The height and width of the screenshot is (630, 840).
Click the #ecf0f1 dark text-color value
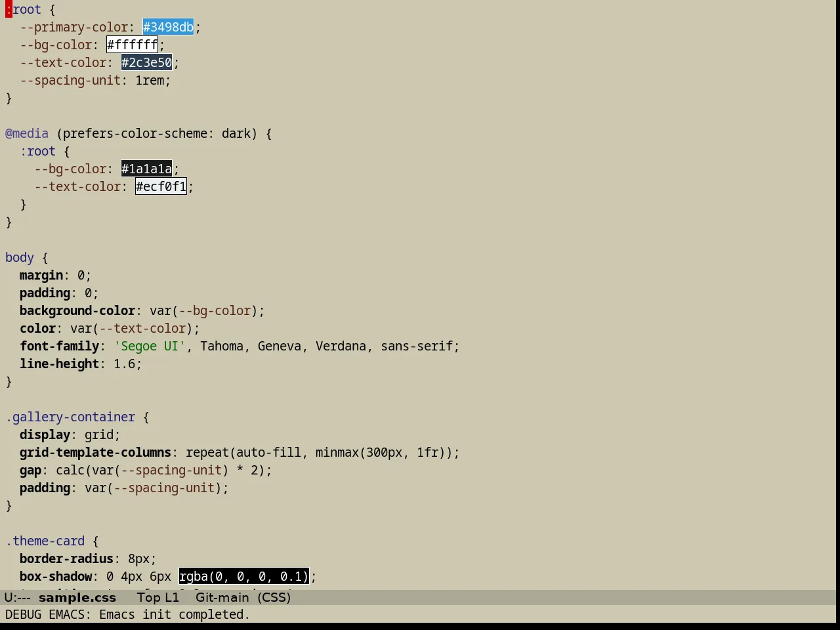click(161, 186)
